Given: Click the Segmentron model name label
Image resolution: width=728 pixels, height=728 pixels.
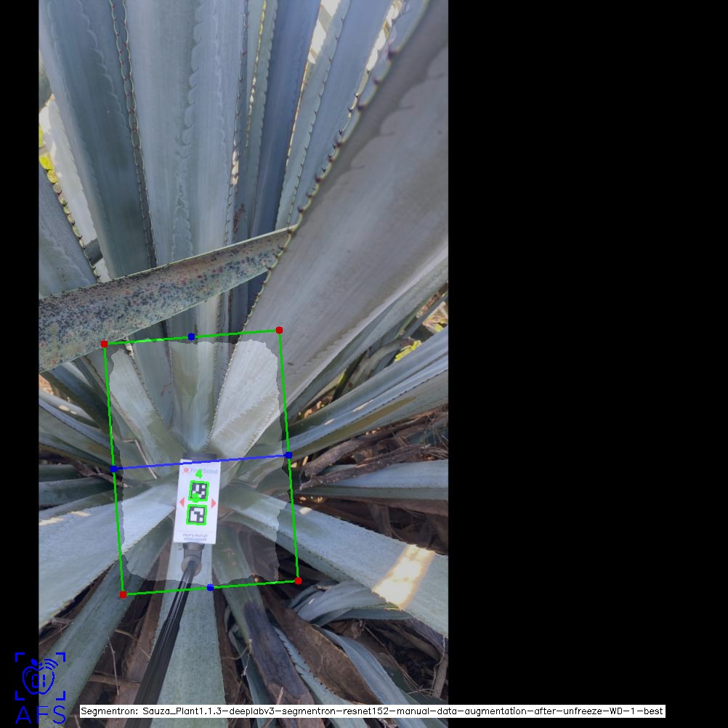Looking at the screenshot, I should click(371, 711).
